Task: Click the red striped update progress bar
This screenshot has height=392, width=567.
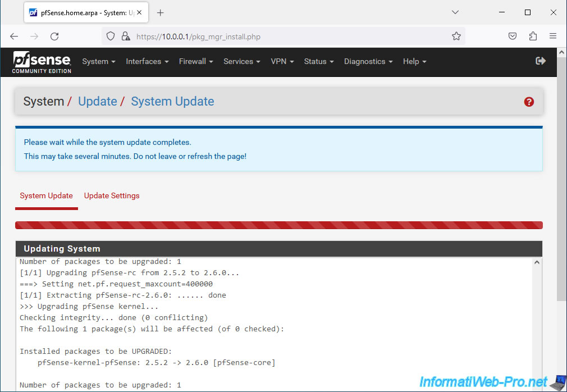Action: pos(279,225)
